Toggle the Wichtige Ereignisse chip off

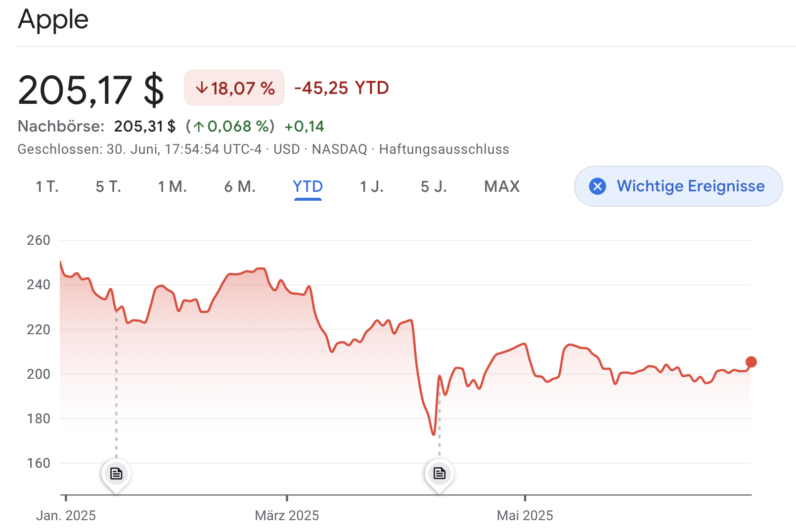(x=678, y=186)
